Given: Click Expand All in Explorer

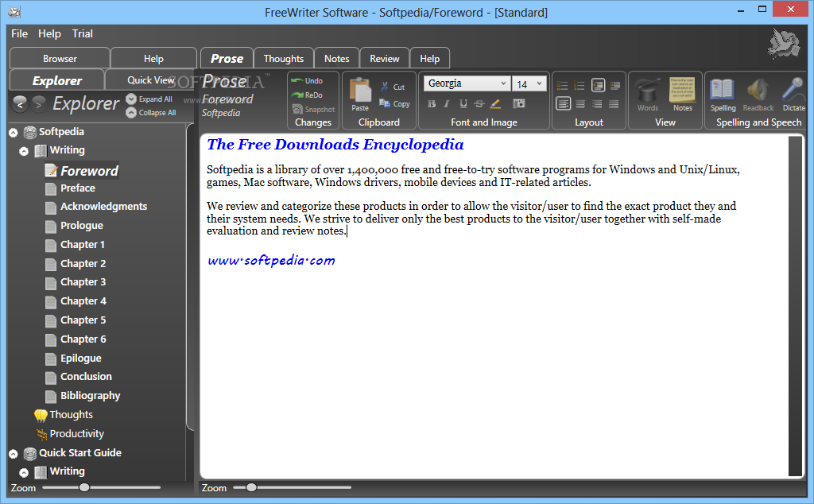Looking at the screenshot, I should 149,99.
